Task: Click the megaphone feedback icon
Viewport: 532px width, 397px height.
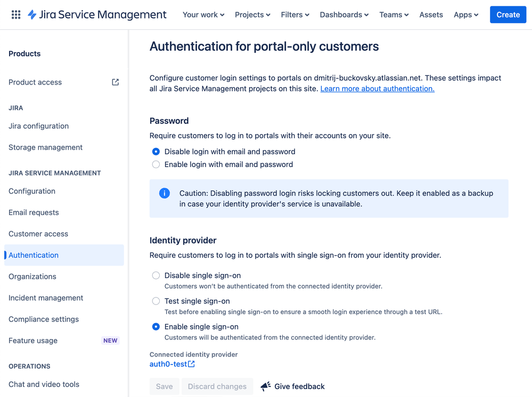Action: tap(266, 386)
